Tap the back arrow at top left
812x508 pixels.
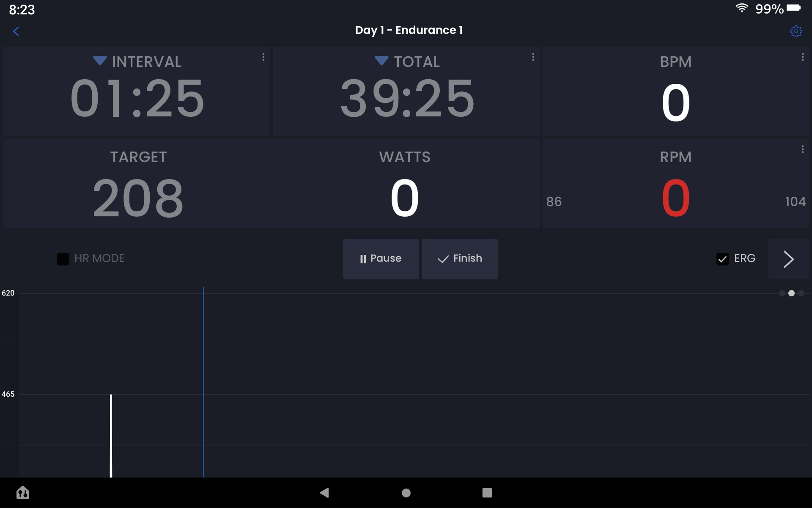click(16, 31)
